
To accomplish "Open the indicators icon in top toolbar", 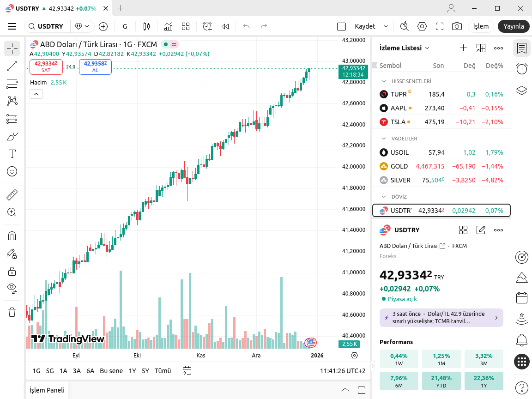I will pyautogui.click(x=168, y=26).
